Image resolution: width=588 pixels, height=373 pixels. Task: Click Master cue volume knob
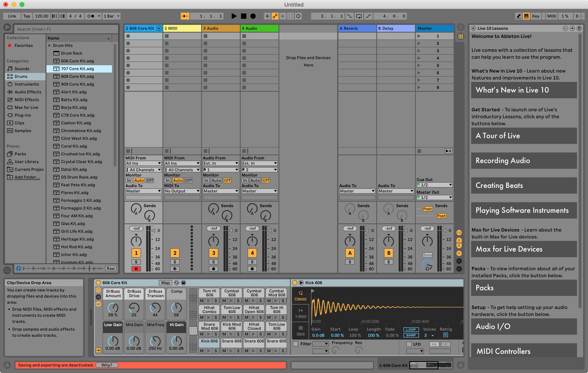pyautogui.click(x=427, y=265)
